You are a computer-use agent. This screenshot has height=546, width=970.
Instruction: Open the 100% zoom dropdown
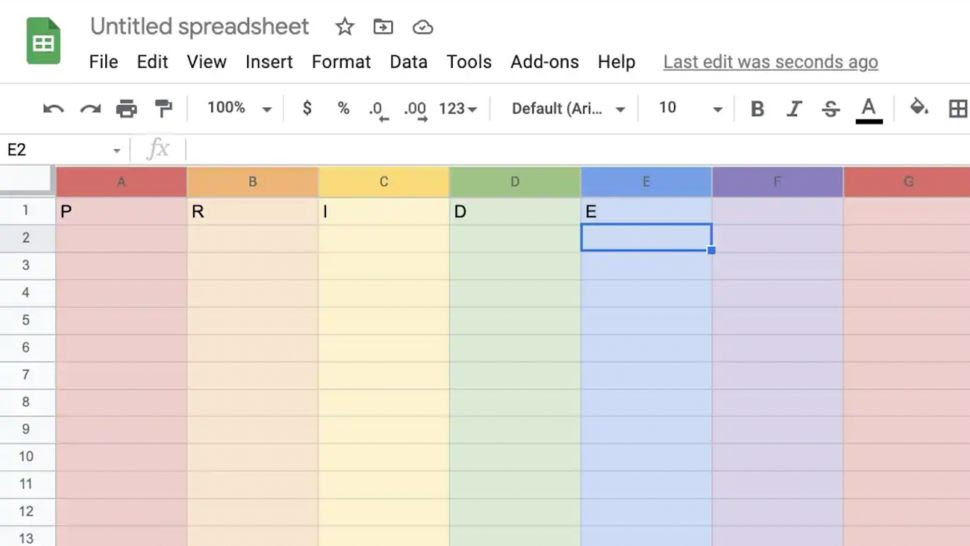point(239,108)
